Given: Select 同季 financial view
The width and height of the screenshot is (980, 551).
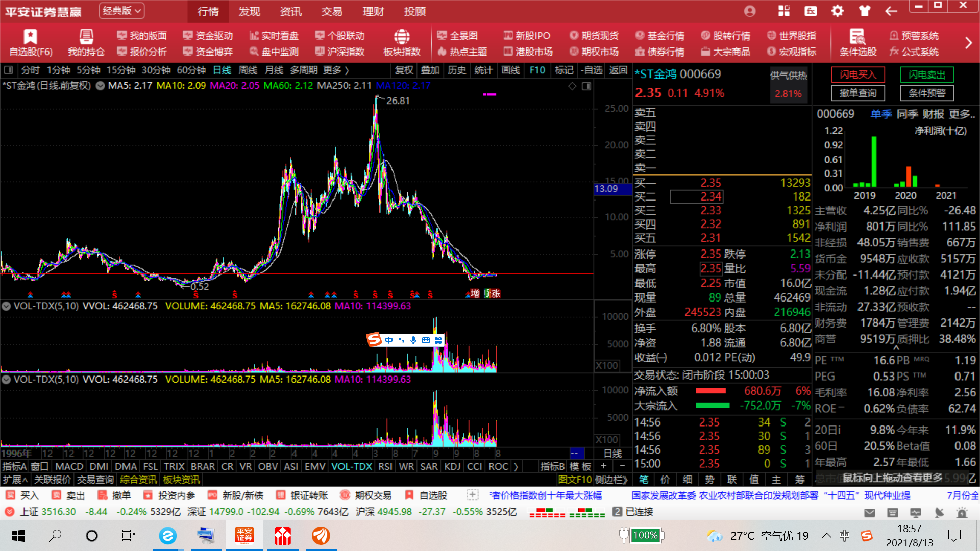Looking at the screenshot, I should tap(908, 114).
